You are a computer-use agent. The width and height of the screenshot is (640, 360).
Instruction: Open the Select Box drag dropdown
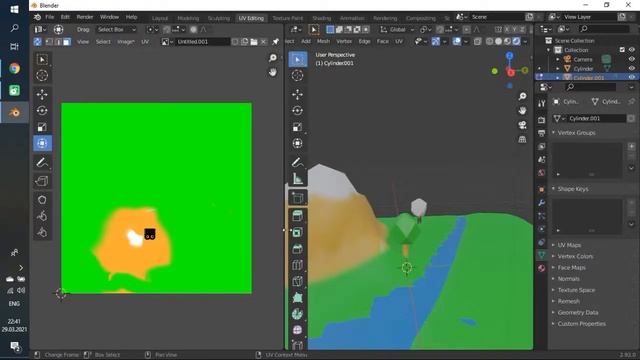116,29
